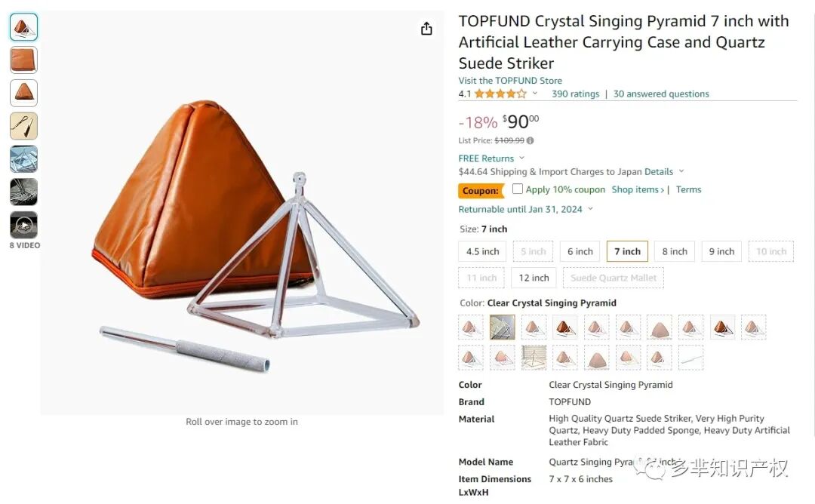Click the share icon above product image
This screenshot has height=504, width=815.
tap(426, 29)
